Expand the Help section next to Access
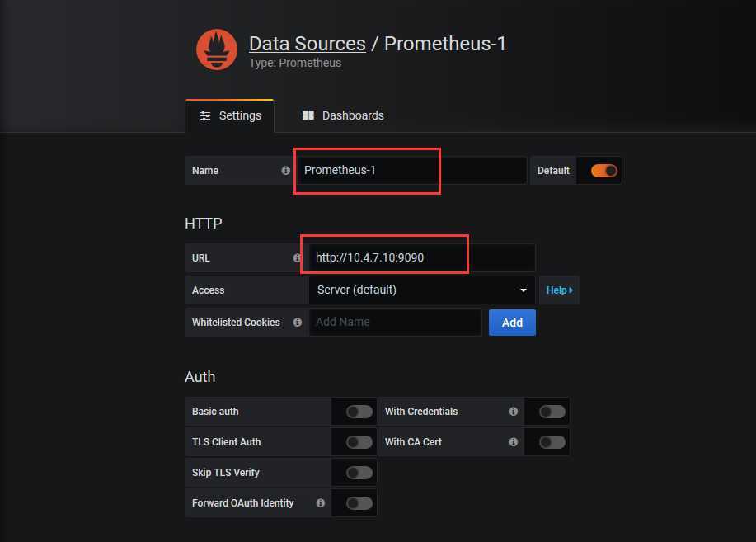This screenshot has height=542, width=756. click(x=559, y=290)
